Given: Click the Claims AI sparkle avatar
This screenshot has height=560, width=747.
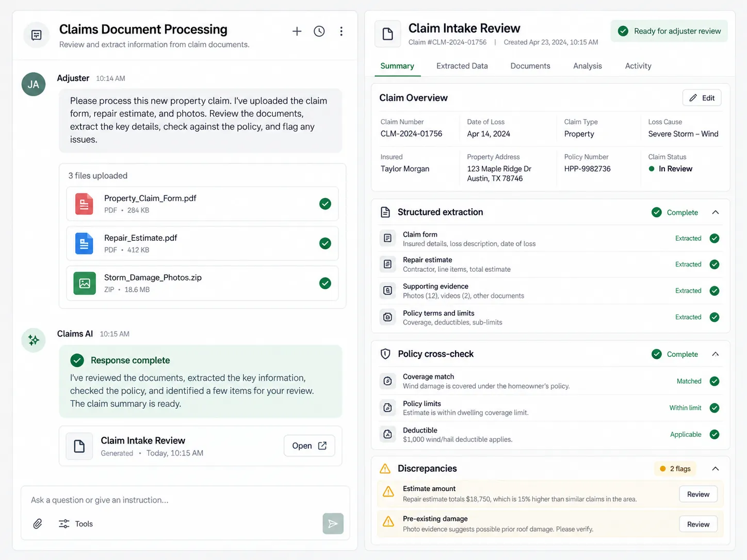Looking at the screenshot, I should (34, 340).
